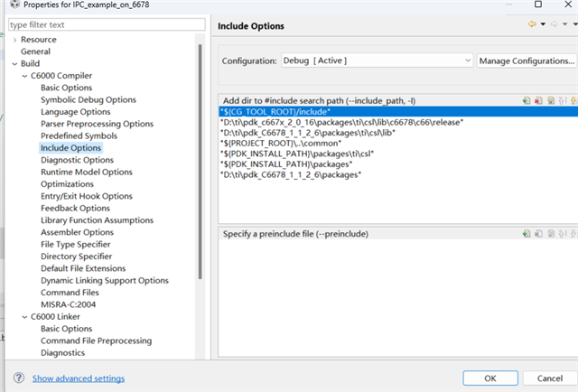
Task: Click the Cancel button
Action: pos(550,378)
